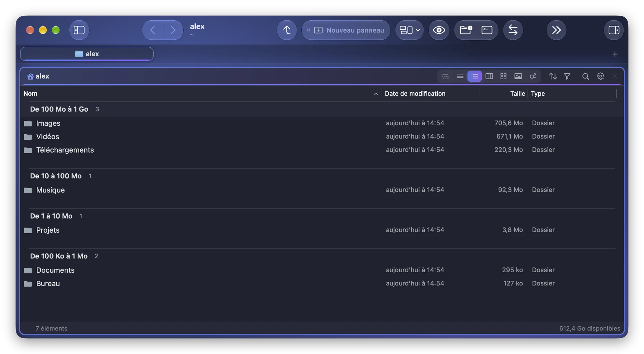Select the Images folder
This screenshot has width=644, height=354.
[322, 123]
